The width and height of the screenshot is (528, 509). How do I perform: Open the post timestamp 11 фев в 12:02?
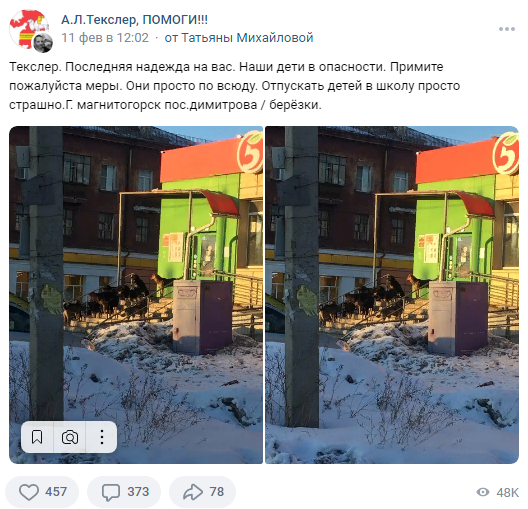[x=105, y=38]
